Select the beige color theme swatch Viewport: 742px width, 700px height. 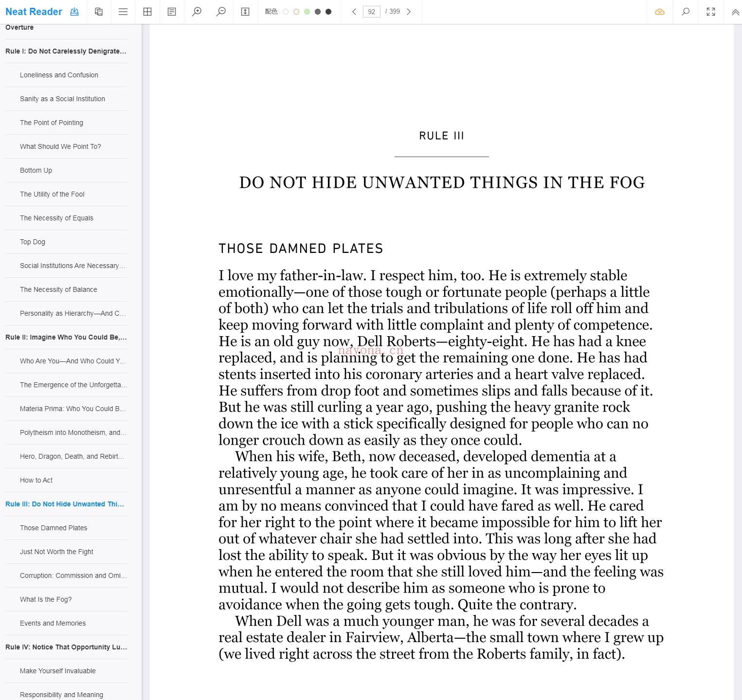click(x=296, y=12)
